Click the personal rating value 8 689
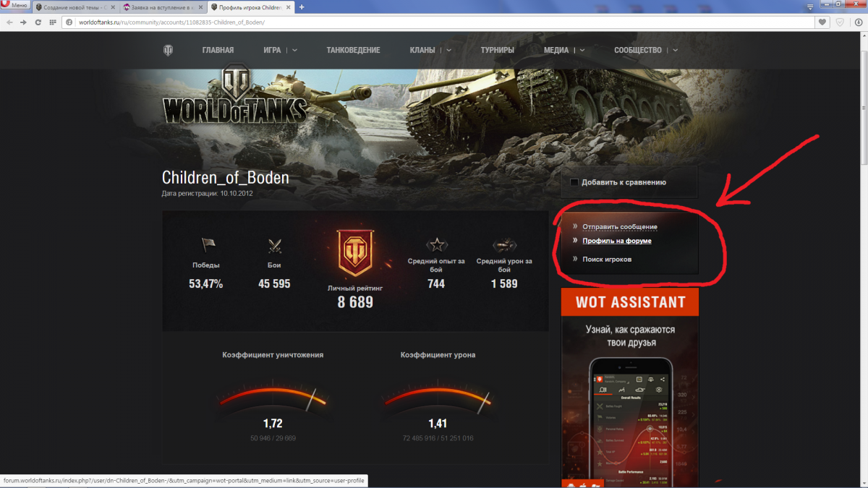This screenshot has width=868, height=488. click(355, 303)
